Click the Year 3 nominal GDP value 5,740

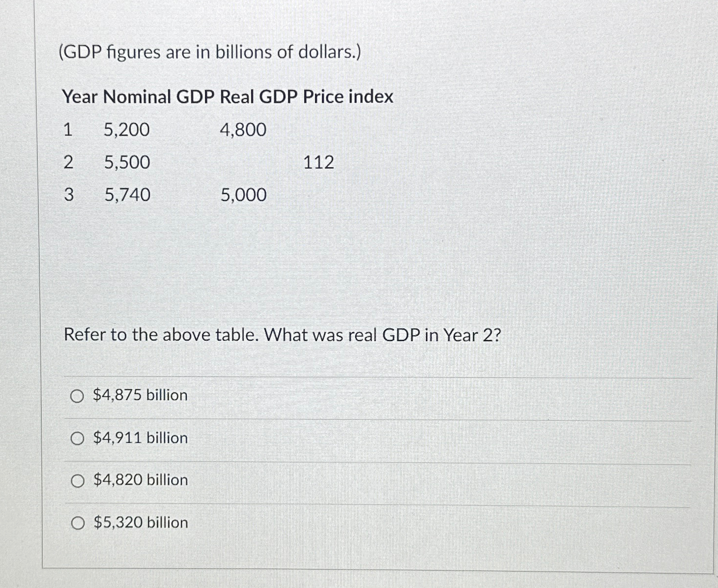(x=126, y=195)
